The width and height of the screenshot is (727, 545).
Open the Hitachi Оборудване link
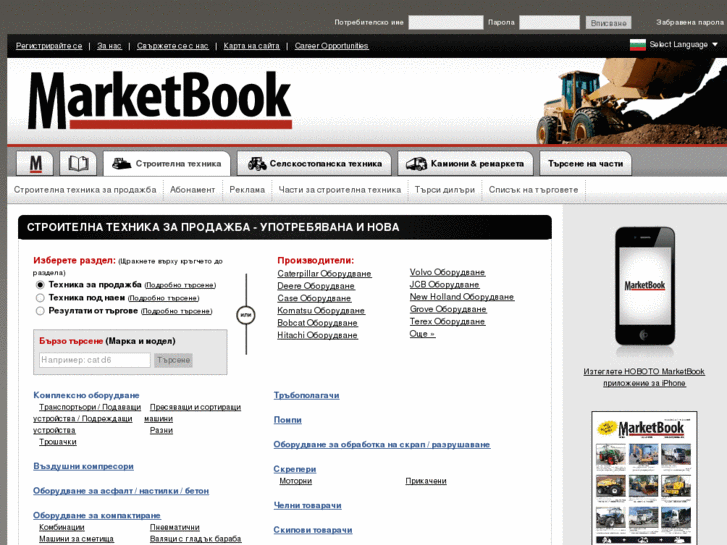(x=317, y=335)
